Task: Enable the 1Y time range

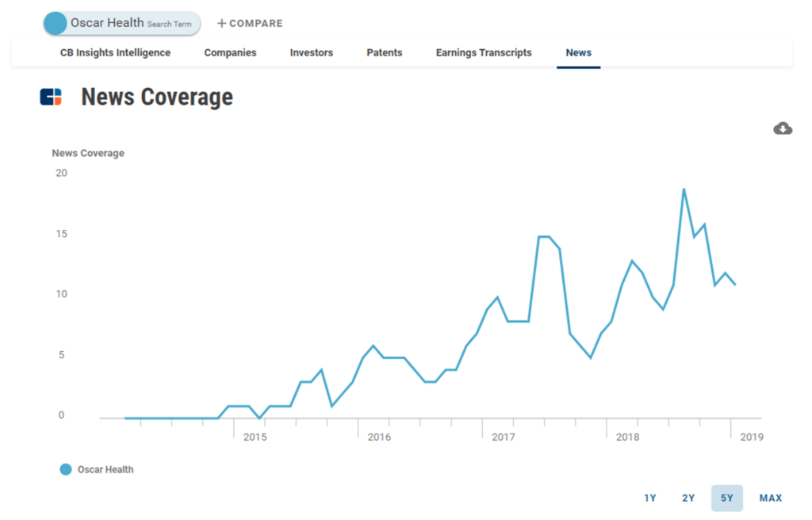Action: 649,498
